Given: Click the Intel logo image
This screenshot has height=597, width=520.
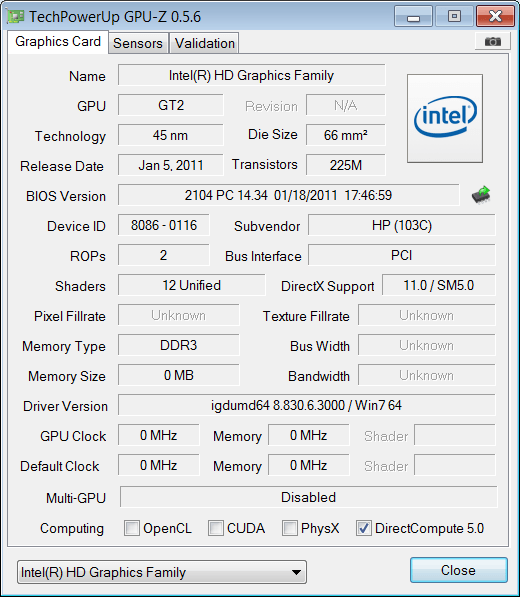Looking at the screenshot, I should 445,118.
